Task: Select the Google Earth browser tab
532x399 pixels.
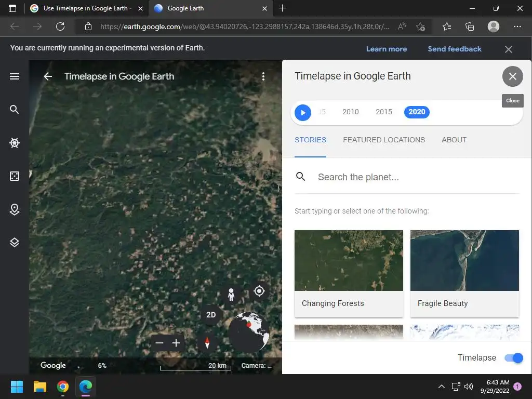Action: (210, 8)
